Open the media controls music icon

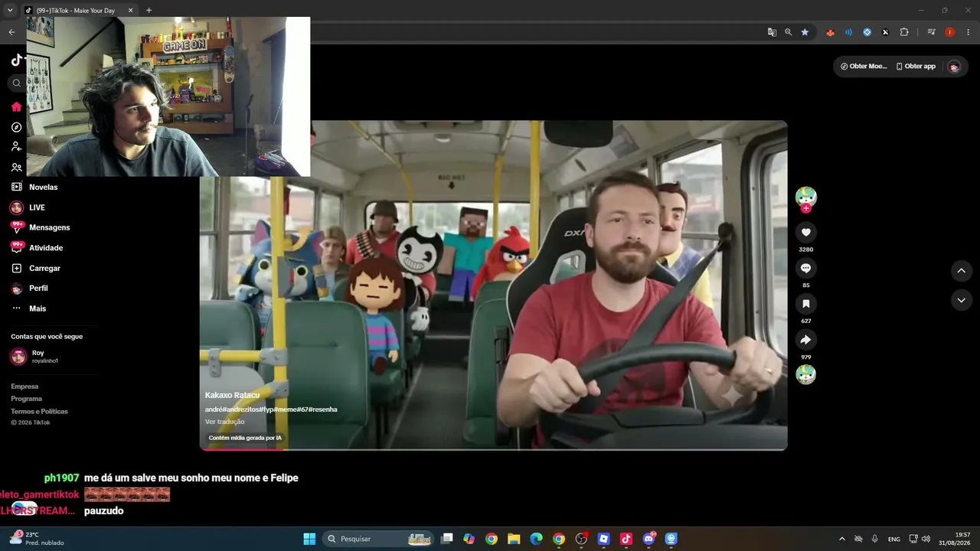(931, 32)
